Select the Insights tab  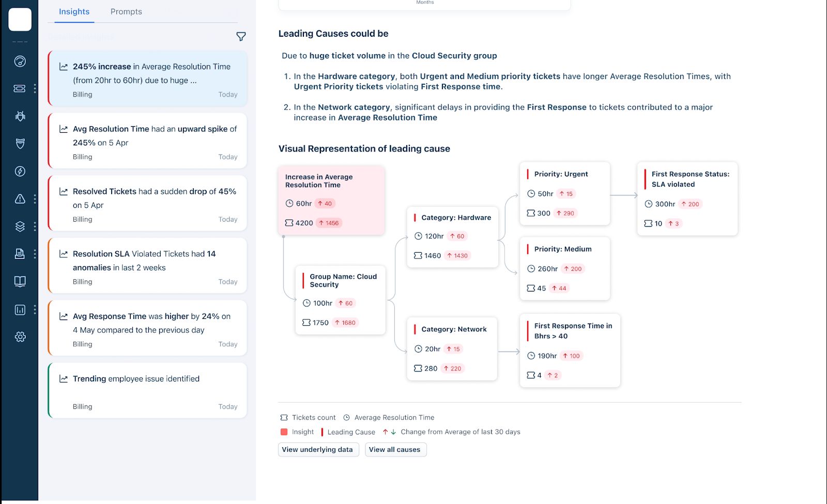pos(74,11)
